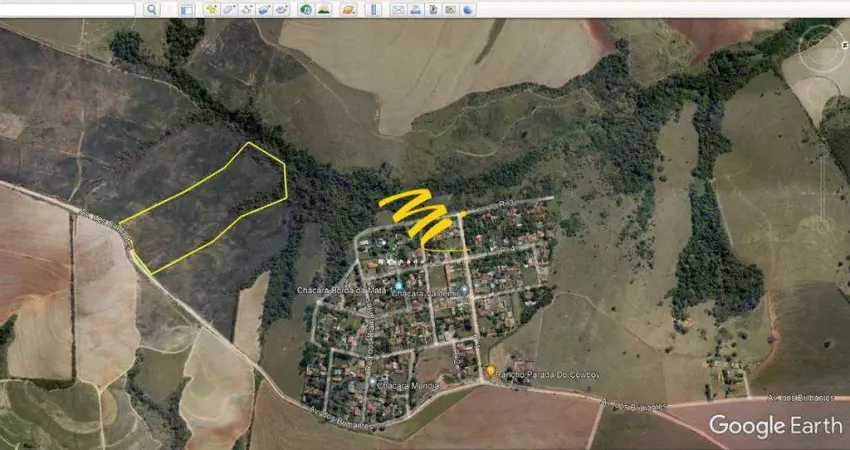Viewport: 850px width, 450px height.
Task: Choose the Add Image Overlay tool
Action: 264,9
